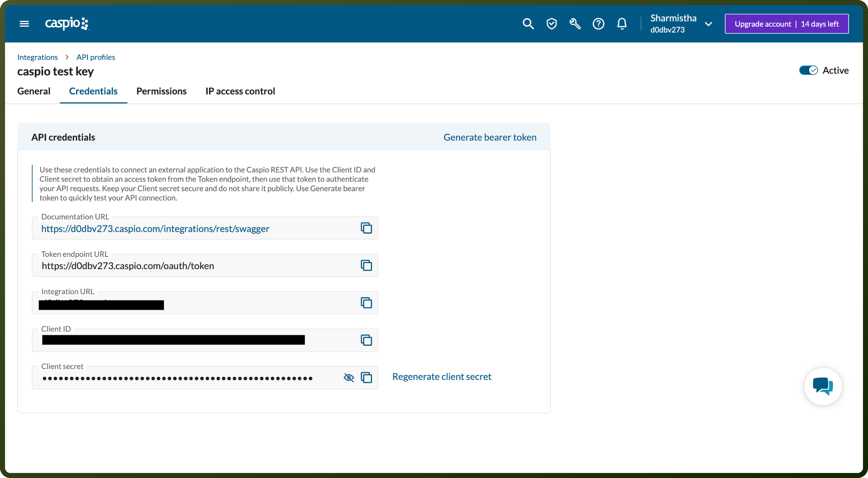Click Generate bearer token

coord(490,137)
